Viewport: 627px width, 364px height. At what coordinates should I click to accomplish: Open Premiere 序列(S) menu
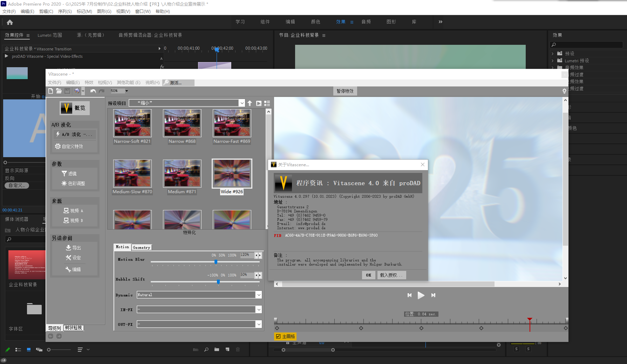point(65,12)
